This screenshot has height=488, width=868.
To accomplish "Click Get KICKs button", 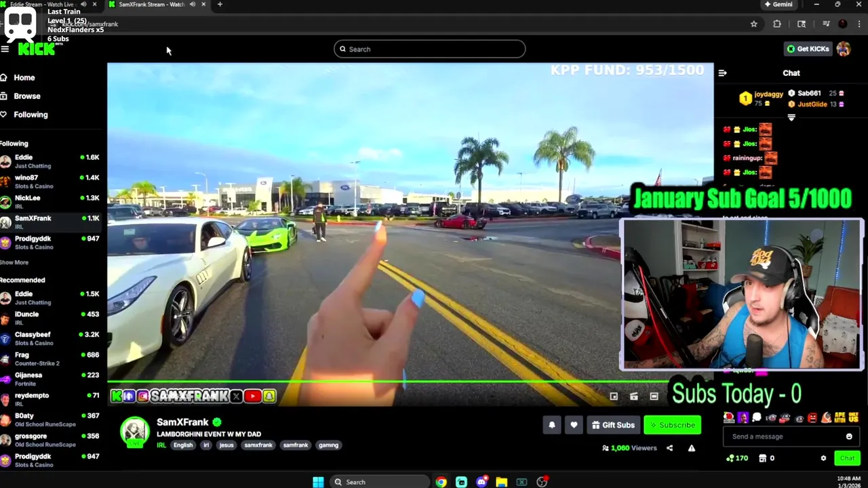I will 808,49.
